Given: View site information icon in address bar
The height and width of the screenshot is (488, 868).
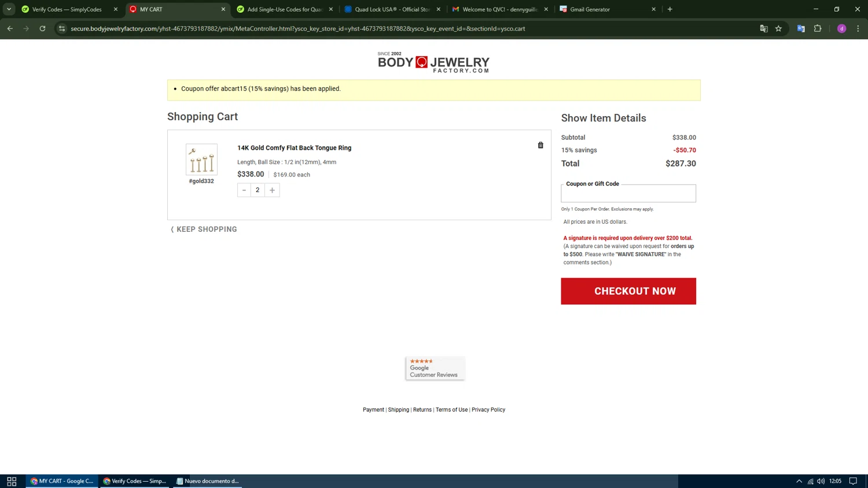Looking at the screenshot, I should click(x=62, y=28).
